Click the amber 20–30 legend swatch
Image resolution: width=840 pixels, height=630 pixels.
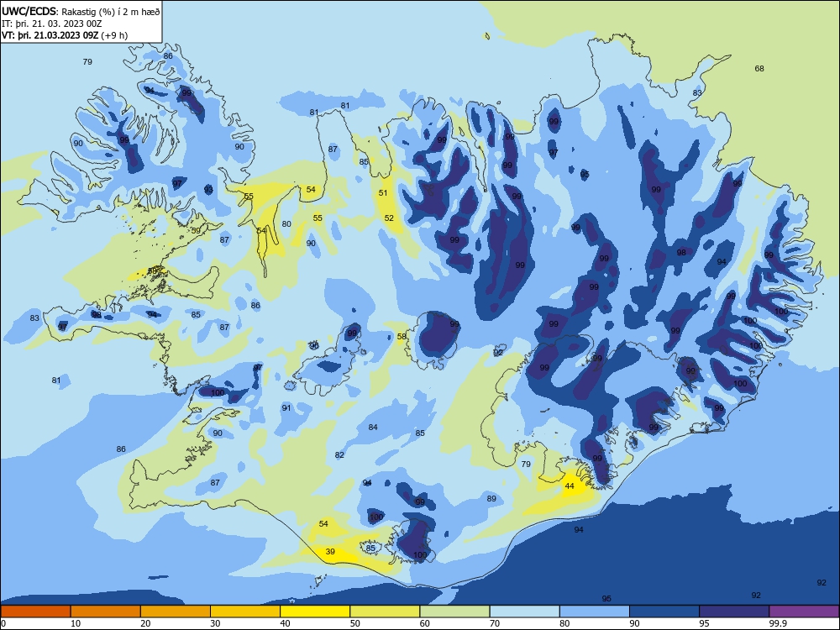[176, 612]
